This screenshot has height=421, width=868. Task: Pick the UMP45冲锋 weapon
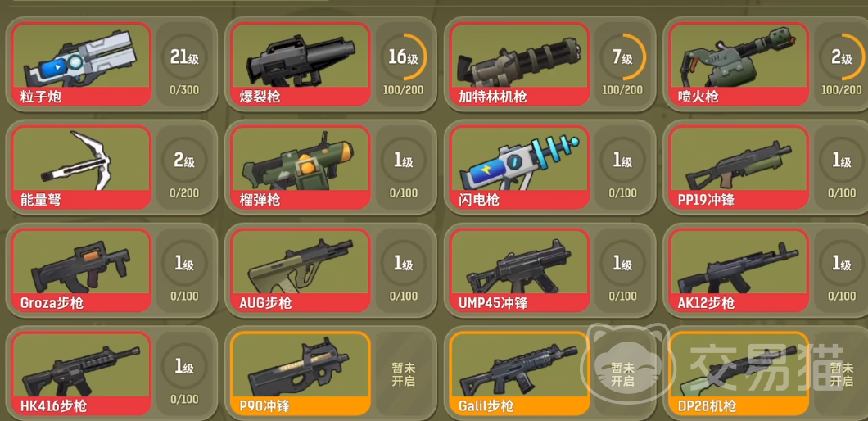point(520,270)
